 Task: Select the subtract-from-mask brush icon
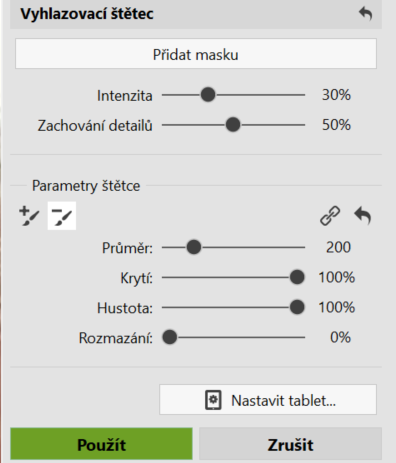[x=62, y=216]
